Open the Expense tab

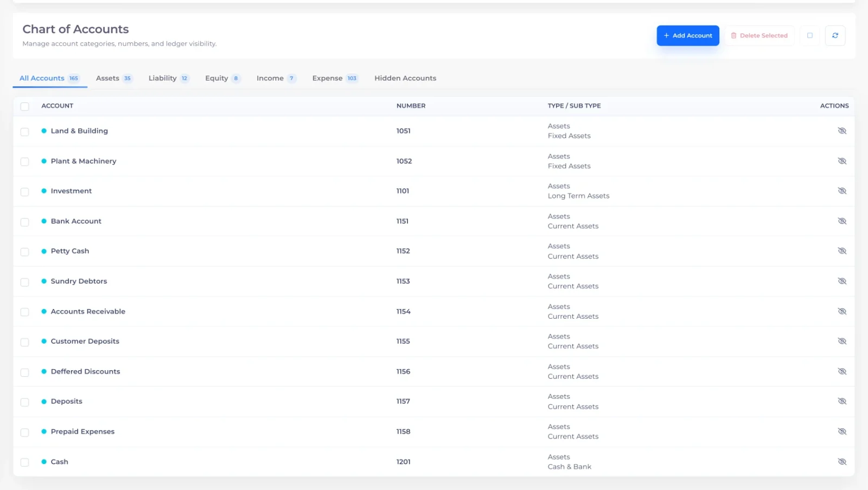pyautogui.click(x=335, y=78)
